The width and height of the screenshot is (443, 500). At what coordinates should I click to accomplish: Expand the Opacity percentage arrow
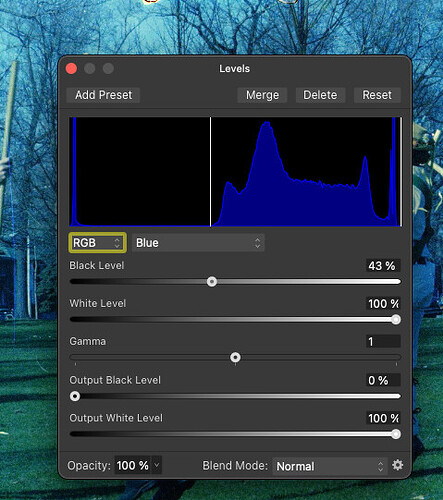tap(157, 465)
